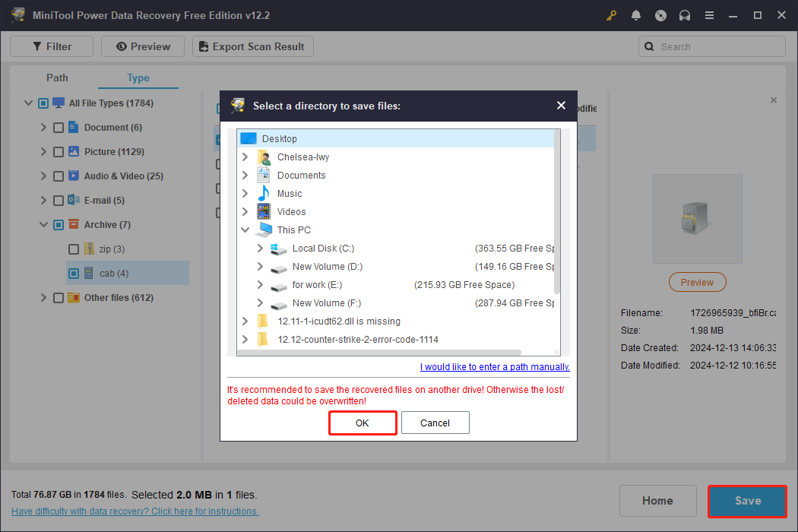
Task: Open the hamburger menu icon
Action: [709, 15]
